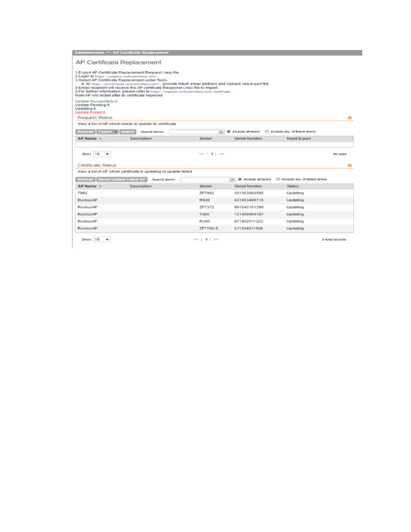Focus the Request Status search terms field
411x532 pixels.
(x=194, y=132)
